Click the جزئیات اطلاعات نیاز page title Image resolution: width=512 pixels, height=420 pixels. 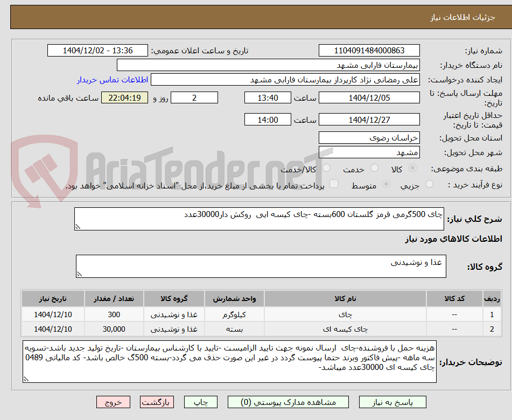pyautogui.click(x=462, y=17)
